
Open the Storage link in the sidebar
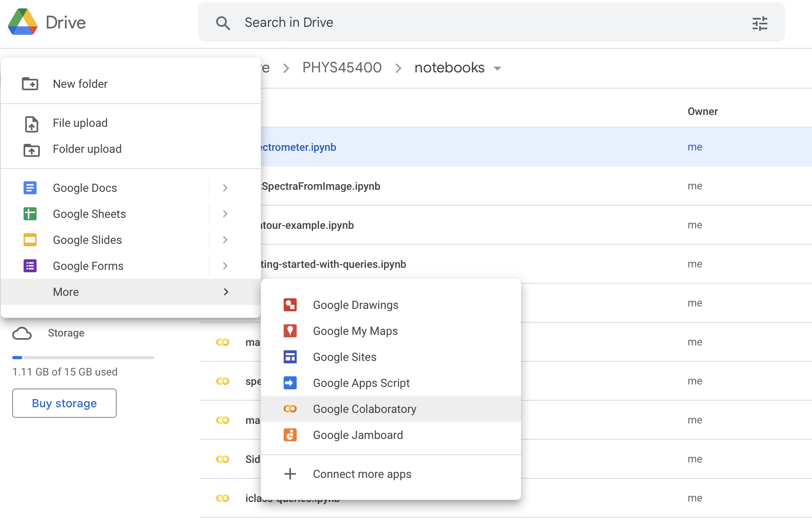[66, 333]
